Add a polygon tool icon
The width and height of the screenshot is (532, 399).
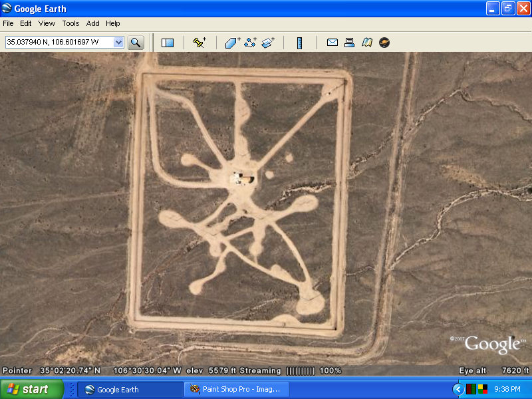point(233,43)
